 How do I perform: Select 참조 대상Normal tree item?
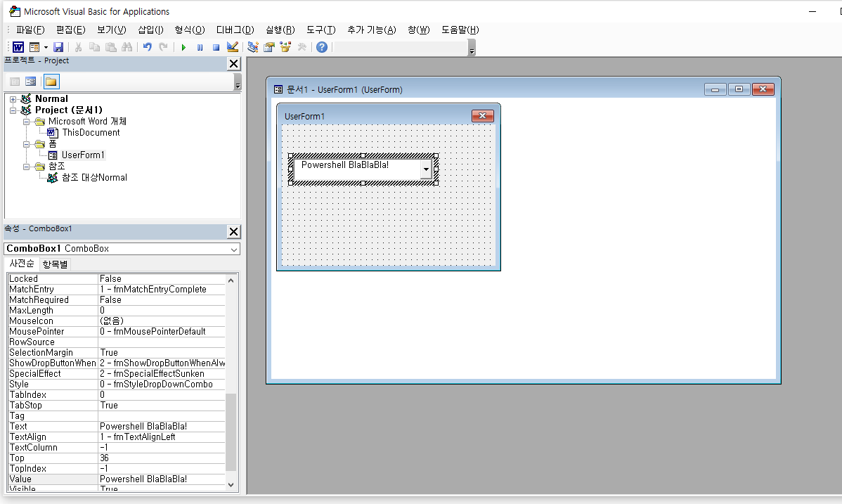(94, 178)
